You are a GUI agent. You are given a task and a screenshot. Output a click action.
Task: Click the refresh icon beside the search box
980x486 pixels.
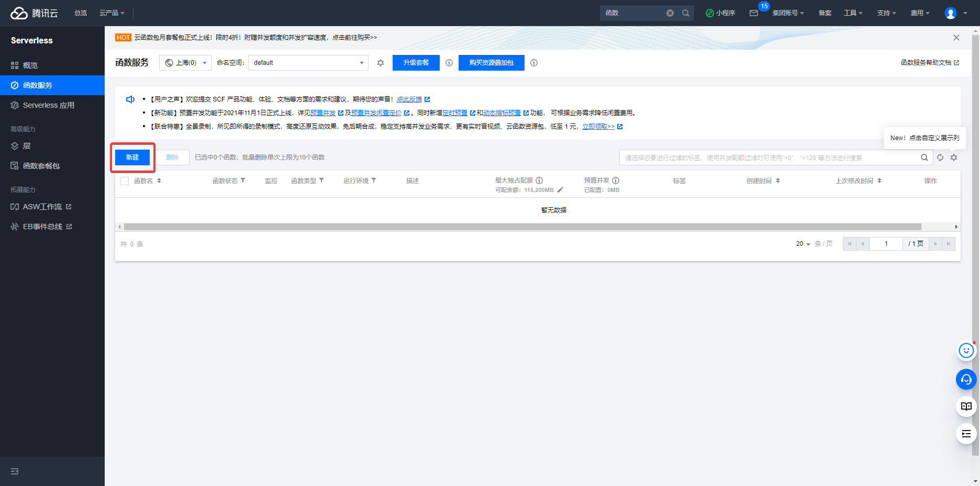(940, 157)
